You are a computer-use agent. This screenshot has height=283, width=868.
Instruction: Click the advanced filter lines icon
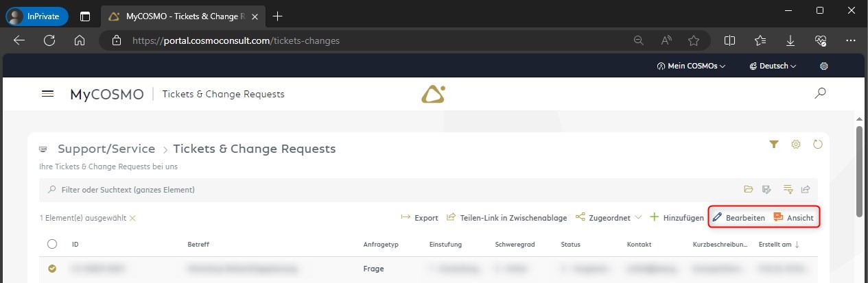click(788, 190)
